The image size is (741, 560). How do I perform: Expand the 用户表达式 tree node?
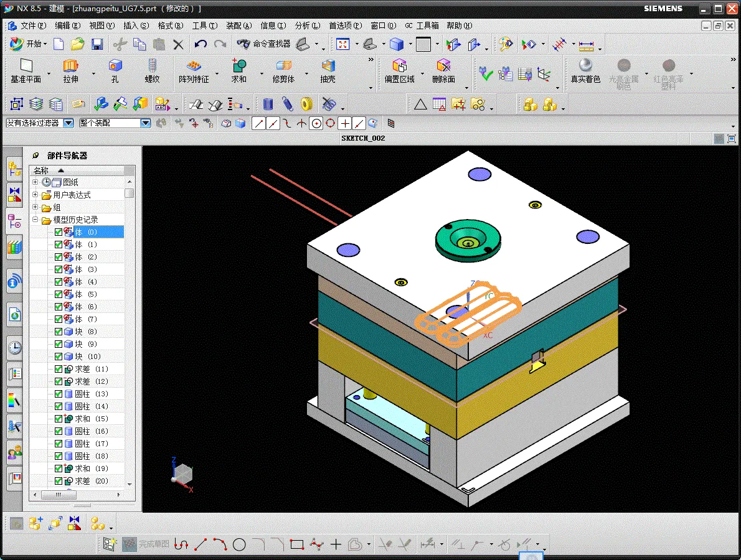tap(35, 195)
